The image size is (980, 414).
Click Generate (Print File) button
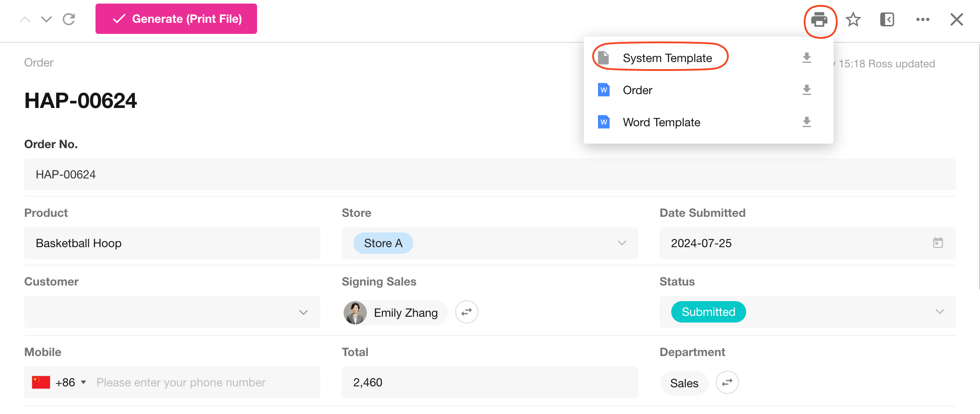coord(176,19)
